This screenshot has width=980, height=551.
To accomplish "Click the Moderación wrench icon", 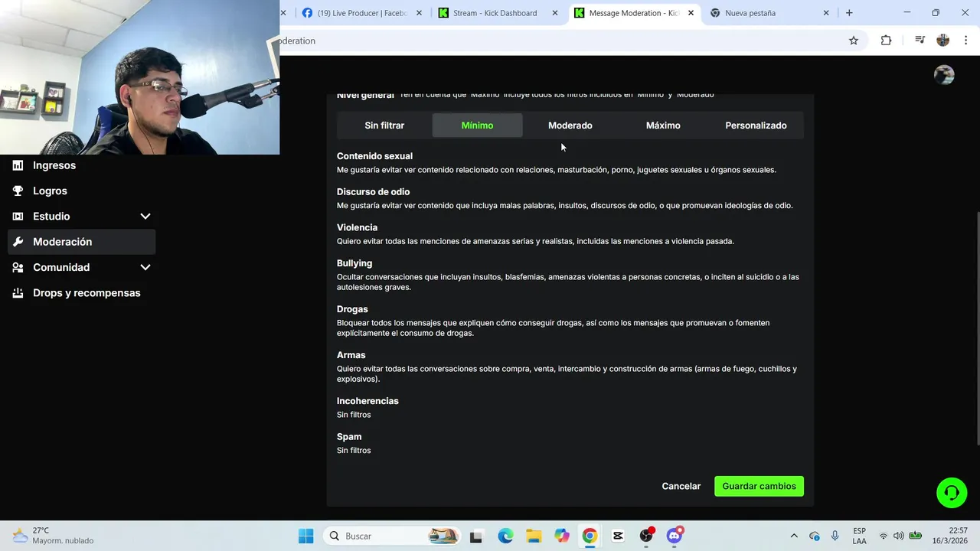I will (18, 242).
